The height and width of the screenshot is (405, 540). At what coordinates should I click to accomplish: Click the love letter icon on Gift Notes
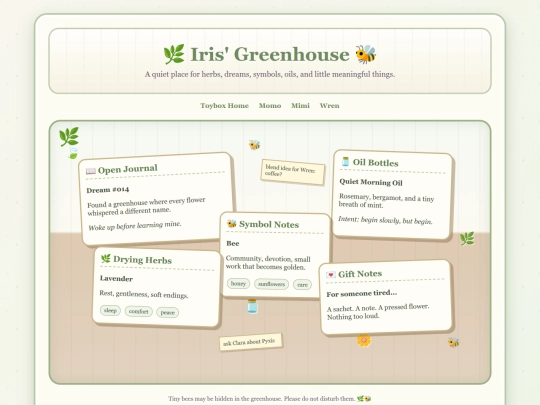(x=331, y=275)
